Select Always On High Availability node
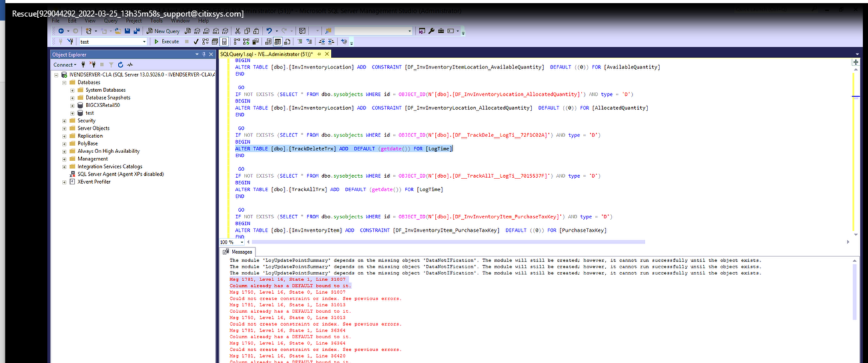 pyautogui.click(x=109, y=151)
